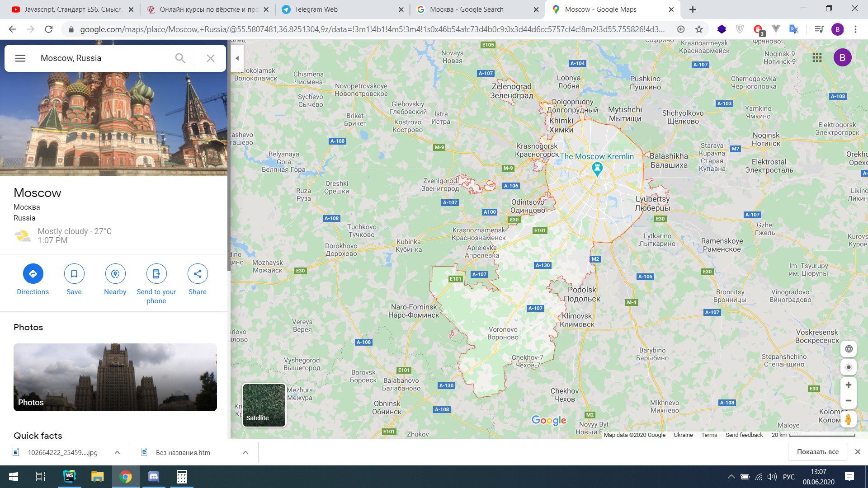Expand options for the jpg download

point(117,452)
